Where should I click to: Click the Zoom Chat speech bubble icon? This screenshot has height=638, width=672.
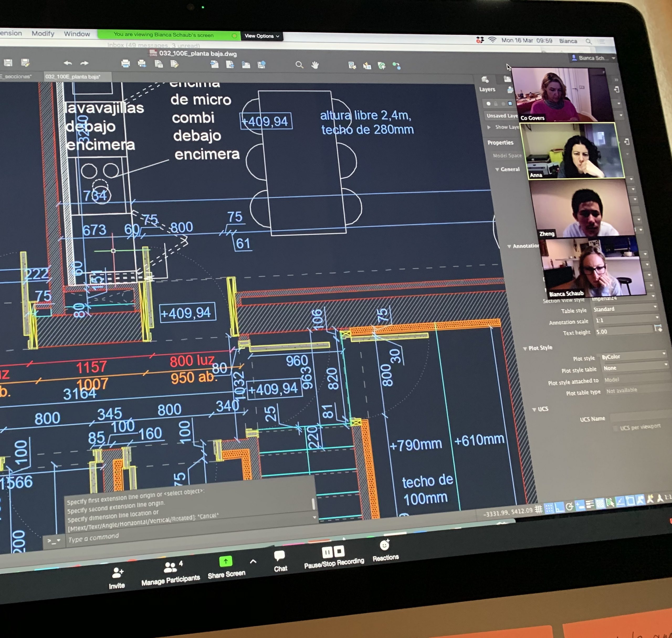click(280, 556)
